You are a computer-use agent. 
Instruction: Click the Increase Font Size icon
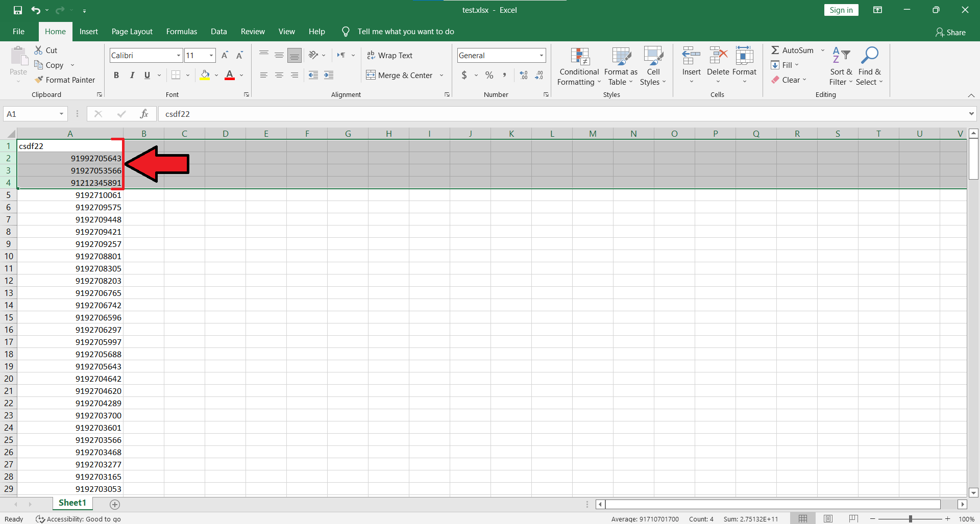pyautogui.click(x=225, y=55)
